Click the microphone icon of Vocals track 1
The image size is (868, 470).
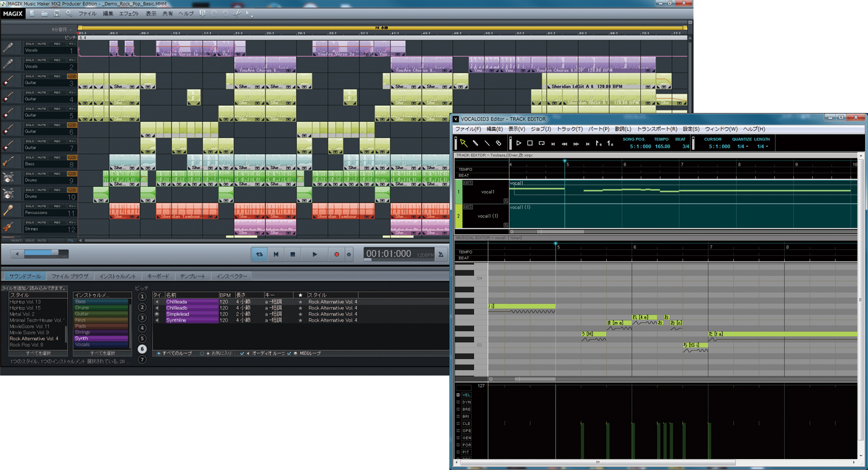[x=8, y=47]
